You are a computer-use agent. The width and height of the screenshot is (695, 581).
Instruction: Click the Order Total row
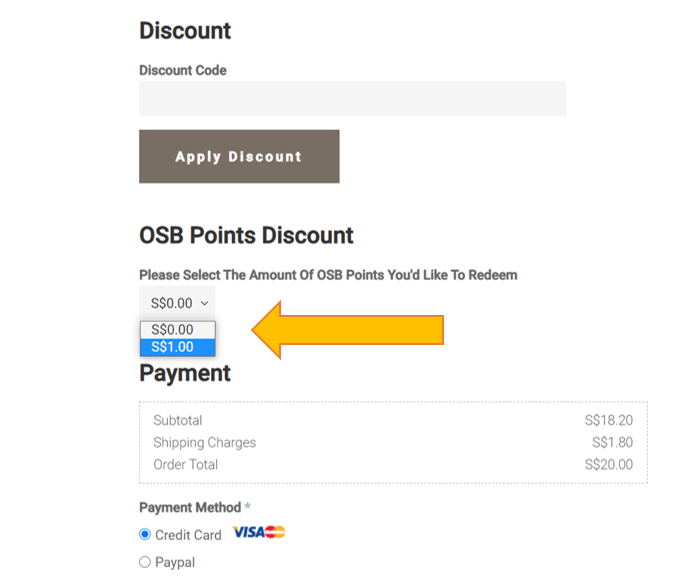[393, 464]
